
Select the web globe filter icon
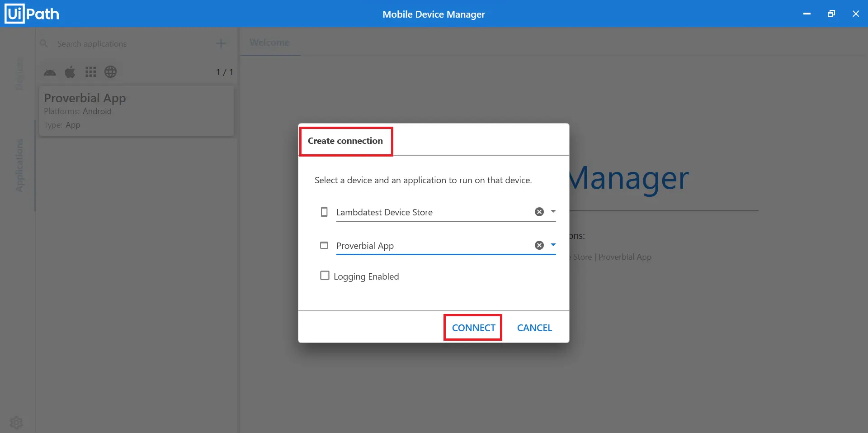click(110, 72)
